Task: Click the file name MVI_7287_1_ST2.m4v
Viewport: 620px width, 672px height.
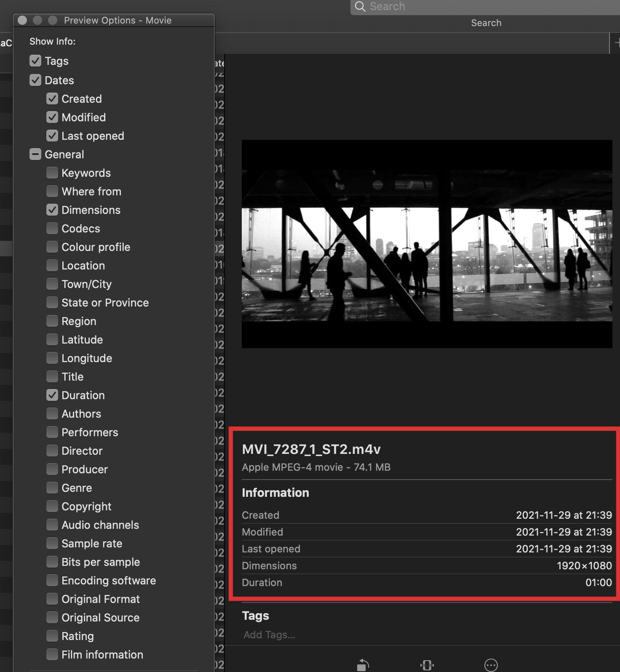Action: click(x=311, y=449)
